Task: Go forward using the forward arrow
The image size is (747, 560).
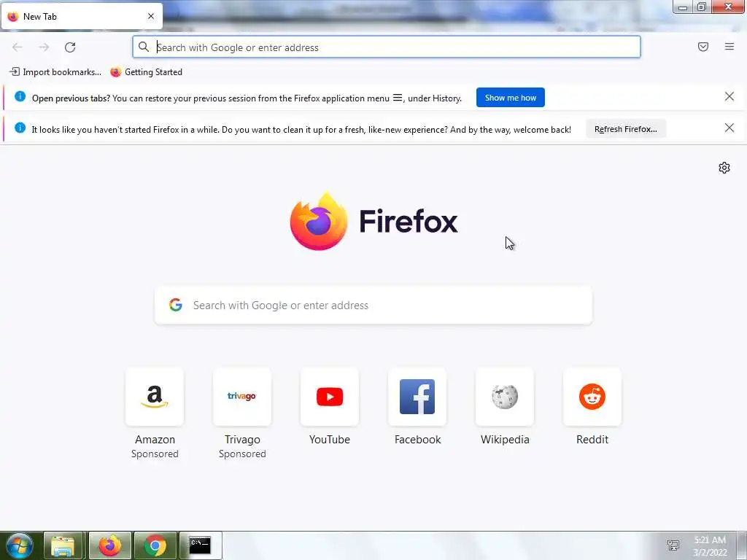Action: 44,47
